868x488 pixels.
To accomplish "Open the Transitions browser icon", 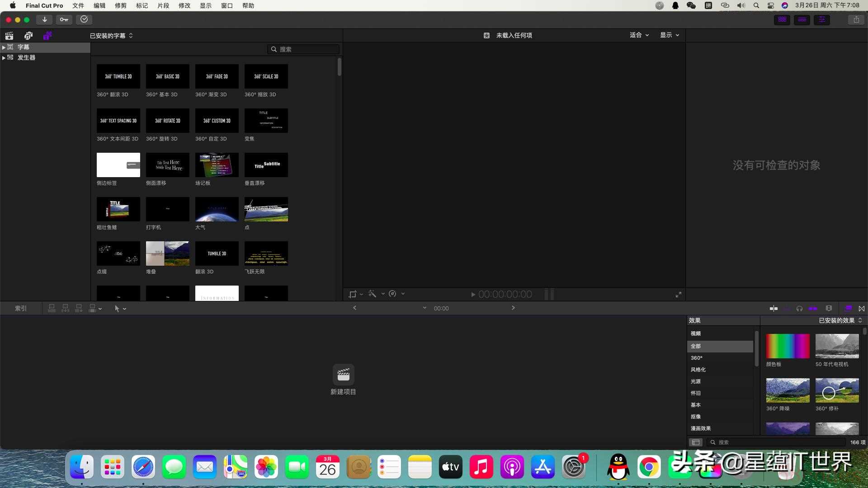I will 861,309.
